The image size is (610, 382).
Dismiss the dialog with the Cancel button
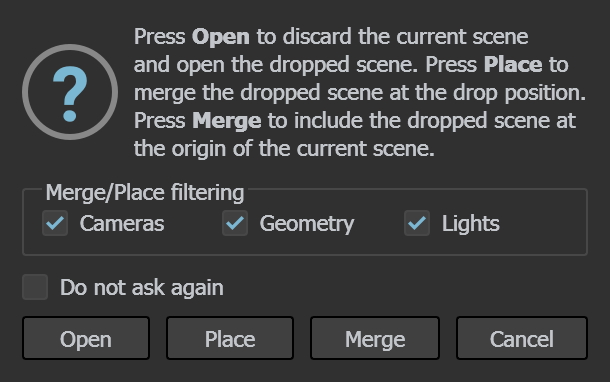tap(522, 338)
